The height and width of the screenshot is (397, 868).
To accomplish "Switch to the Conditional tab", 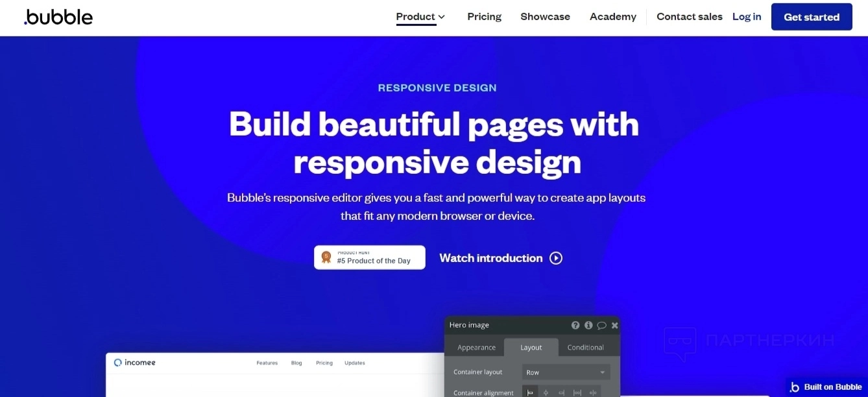I will click(585, 347).
